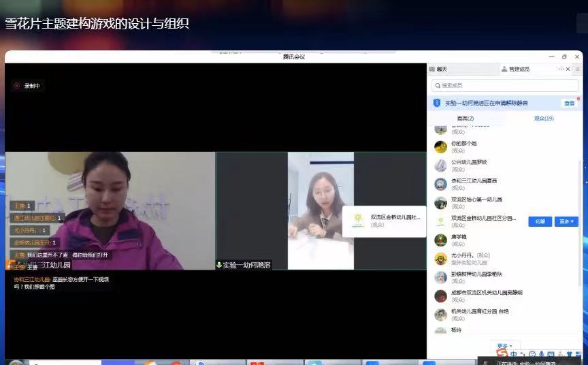Click the recording indicator icon

pos(17,86)
